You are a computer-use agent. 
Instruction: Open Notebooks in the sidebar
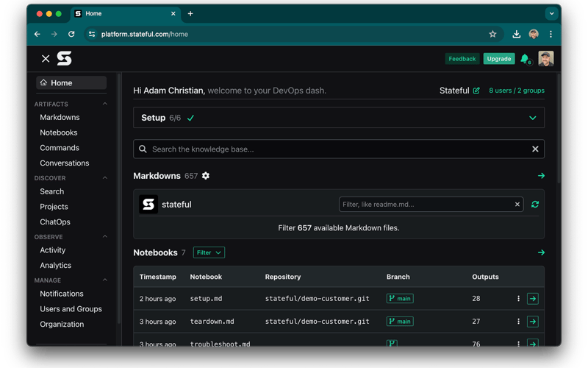tap(59, 132)
